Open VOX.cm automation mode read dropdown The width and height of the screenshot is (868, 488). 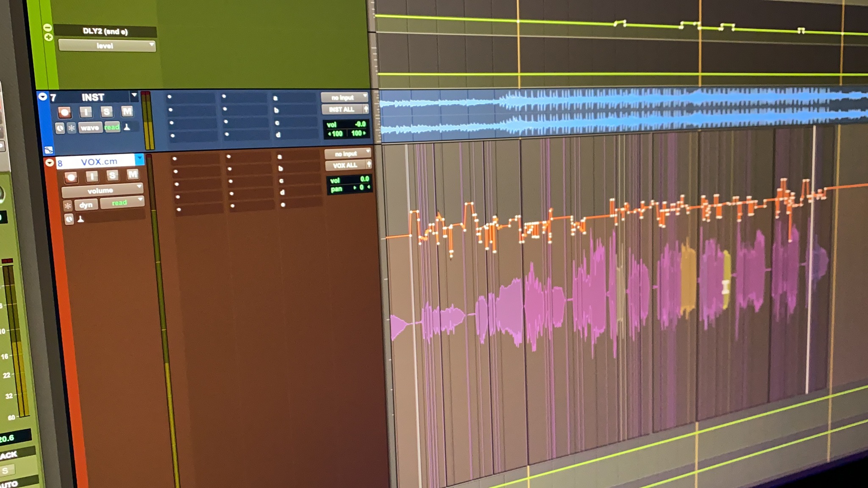[x=122, y=202]
